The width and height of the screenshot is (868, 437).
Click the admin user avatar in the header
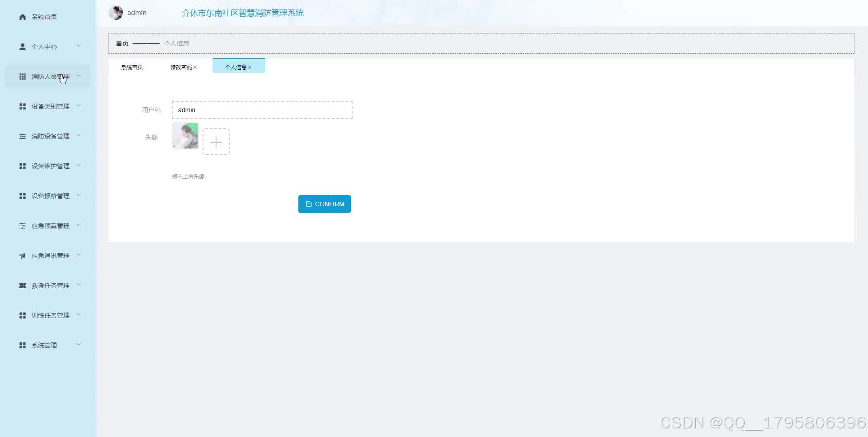coord(116,12)
